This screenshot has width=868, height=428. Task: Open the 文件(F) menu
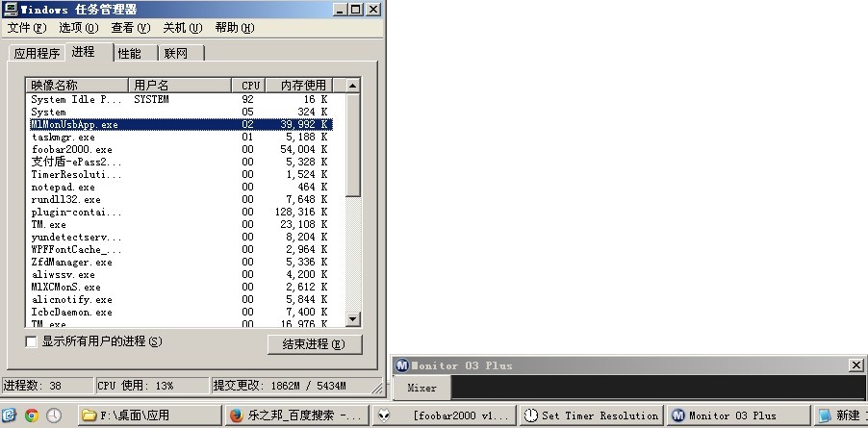[x=26, y=28]
